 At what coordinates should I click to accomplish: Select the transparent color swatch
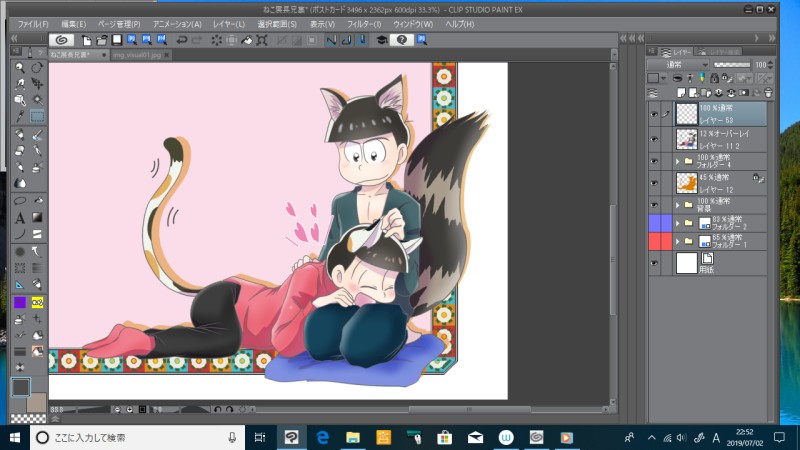point(28,418)
